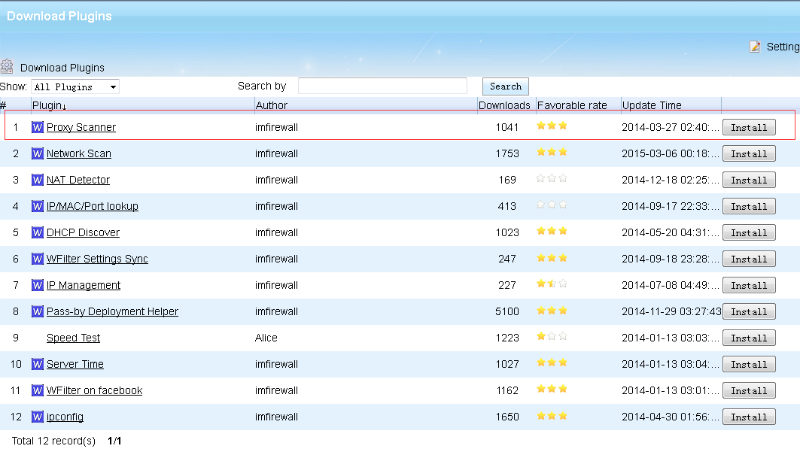This screenshot has width=800, height=458.
Task: Click the Setting link at top right
Action: [783, 47]
